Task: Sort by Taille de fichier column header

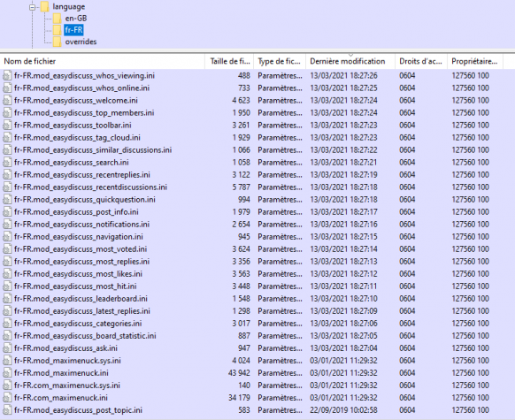Action: (229, 61)
